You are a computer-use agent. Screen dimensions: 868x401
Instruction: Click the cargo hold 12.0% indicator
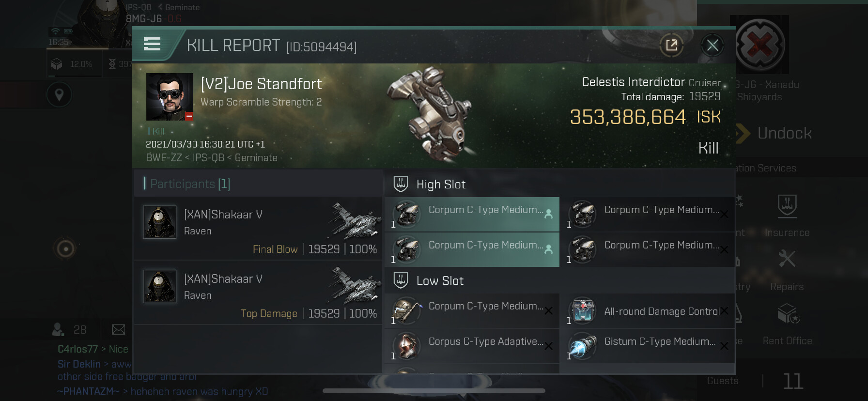(74, 64)
